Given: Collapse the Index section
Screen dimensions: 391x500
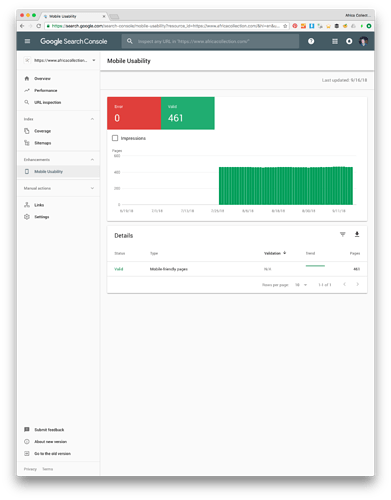Looking at the screenshot, I should [x=92, y=119].
